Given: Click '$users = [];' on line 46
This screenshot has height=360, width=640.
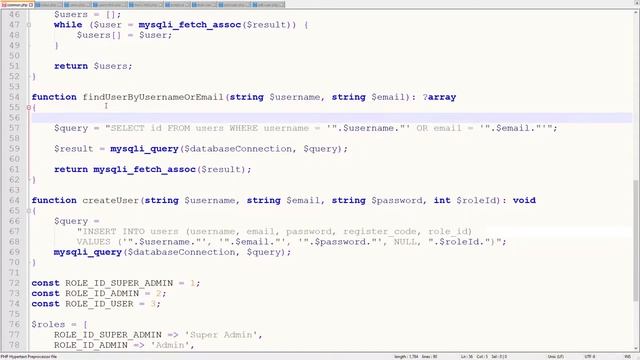Looking at the screenshot, I should [88, 15].
